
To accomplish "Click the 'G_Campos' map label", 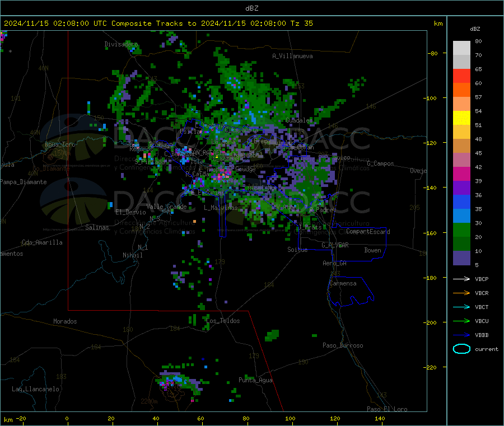I will pos(380,163).
